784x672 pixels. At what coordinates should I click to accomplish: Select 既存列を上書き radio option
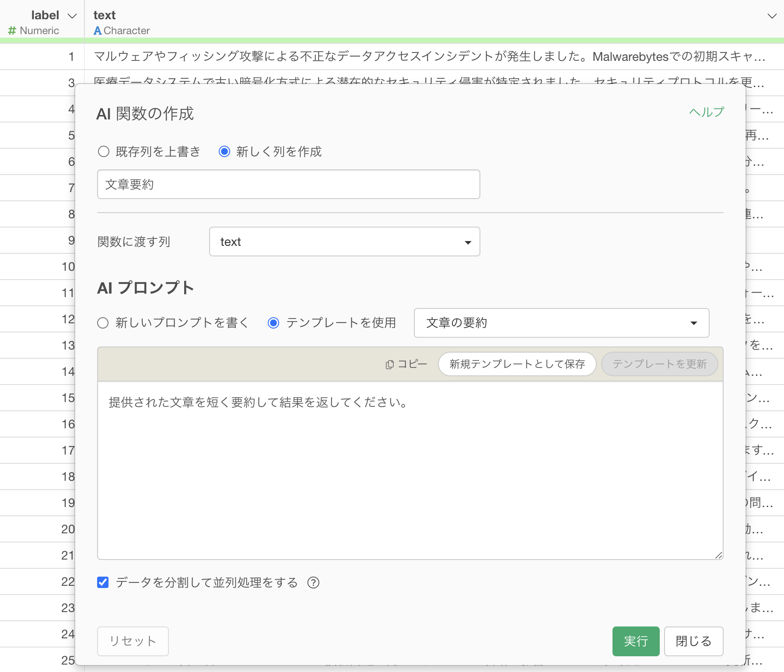point(104,152)
